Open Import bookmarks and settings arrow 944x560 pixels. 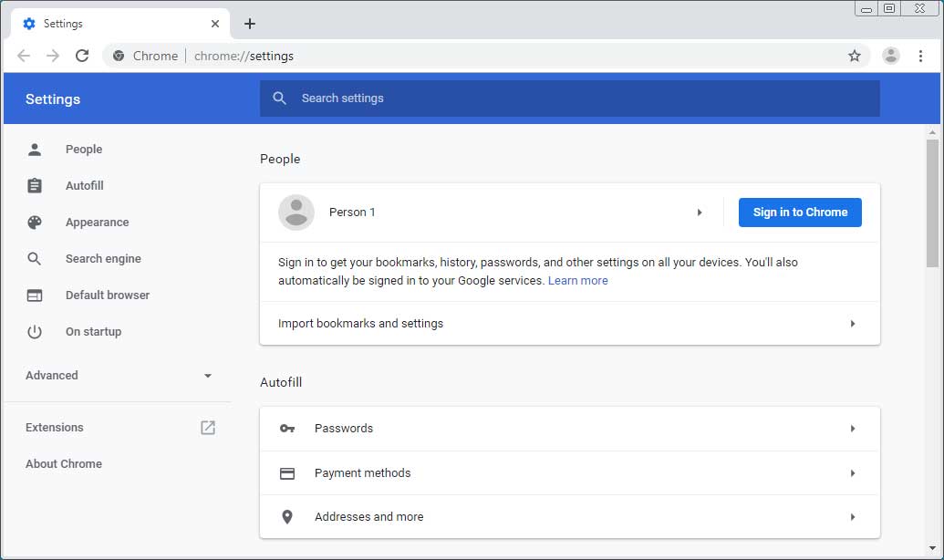point(853,324)
